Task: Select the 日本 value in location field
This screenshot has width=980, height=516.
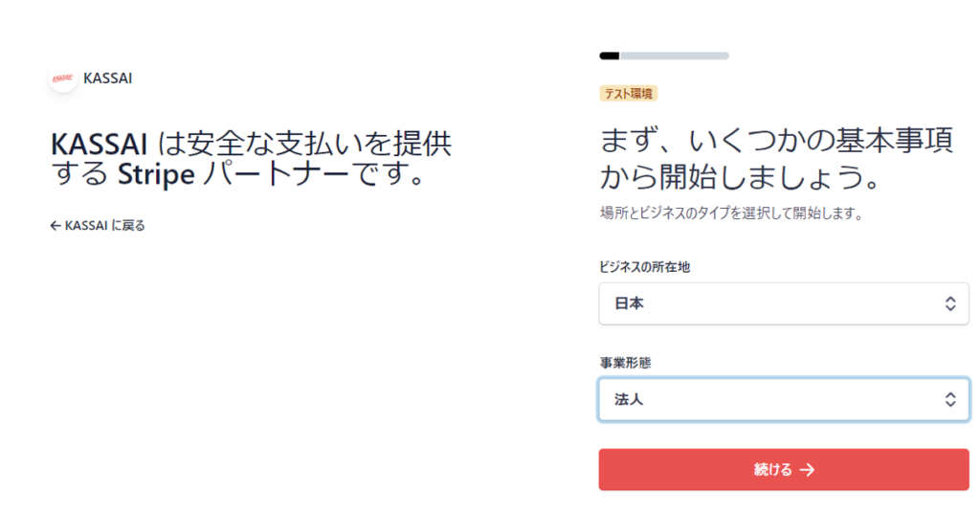Action: [x=629, y=304]
